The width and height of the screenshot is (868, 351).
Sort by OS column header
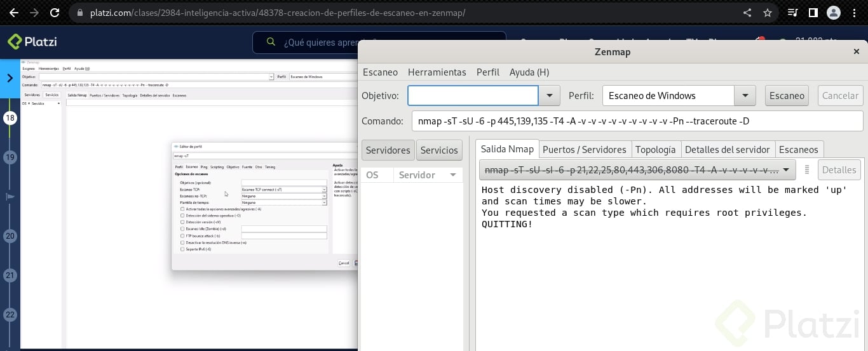click(x=377, y=175)
